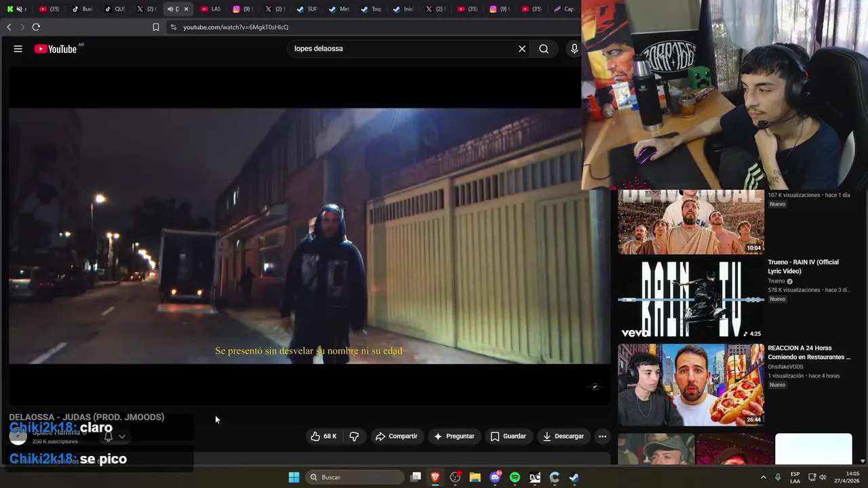The width and height of the screenshot is (868, 488).
Task: Open the black-and-white DC app on taskbar
Action: [x=535, y=477]
